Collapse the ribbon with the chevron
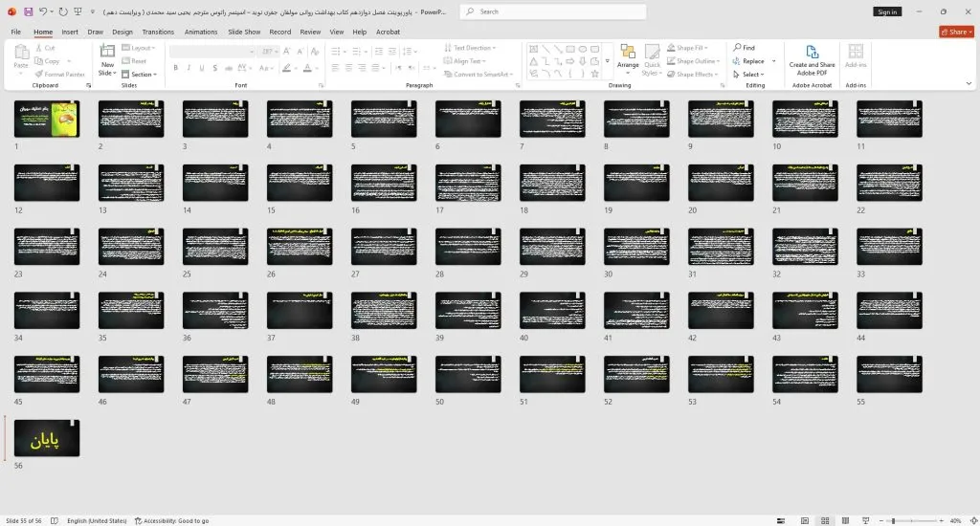The height and width of the screenshot is (526, 980). coord(969,83)
